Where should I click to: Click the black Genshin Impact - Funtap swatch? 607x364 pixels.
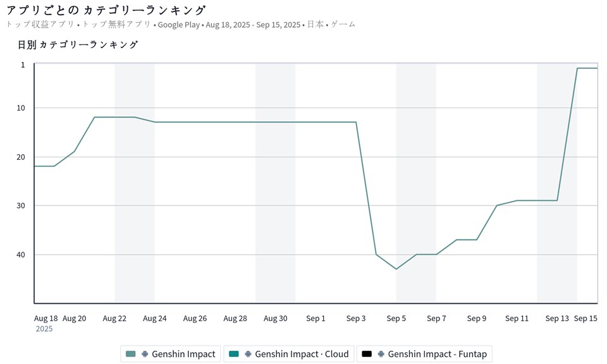point(367,354)
